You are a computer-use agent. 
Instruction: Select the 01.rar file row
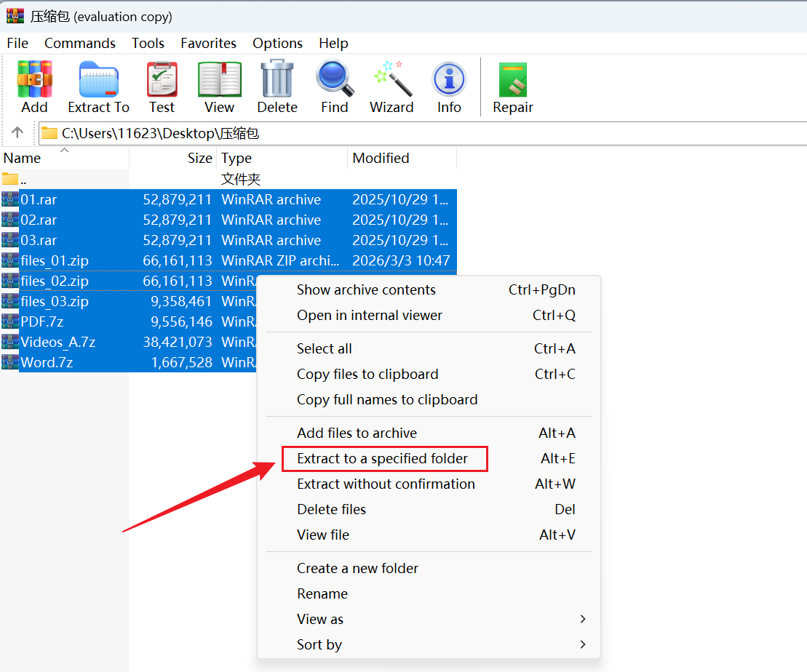coord(39,199)
